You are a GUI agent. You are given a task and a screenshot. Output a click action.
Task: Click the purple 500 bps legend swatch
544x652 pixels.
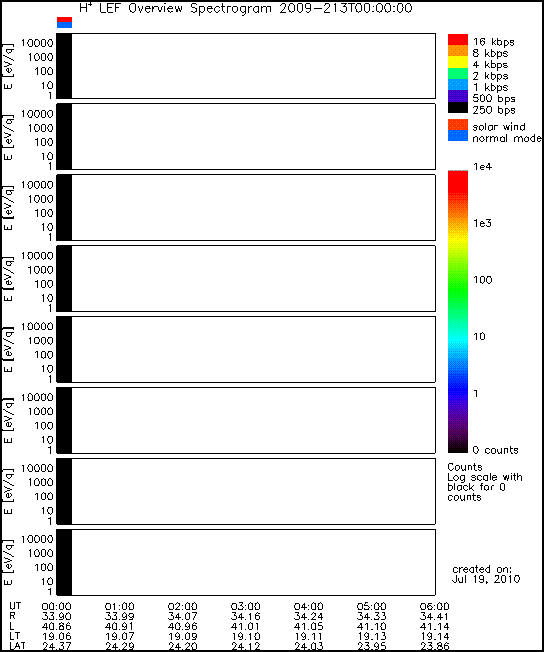458,96
